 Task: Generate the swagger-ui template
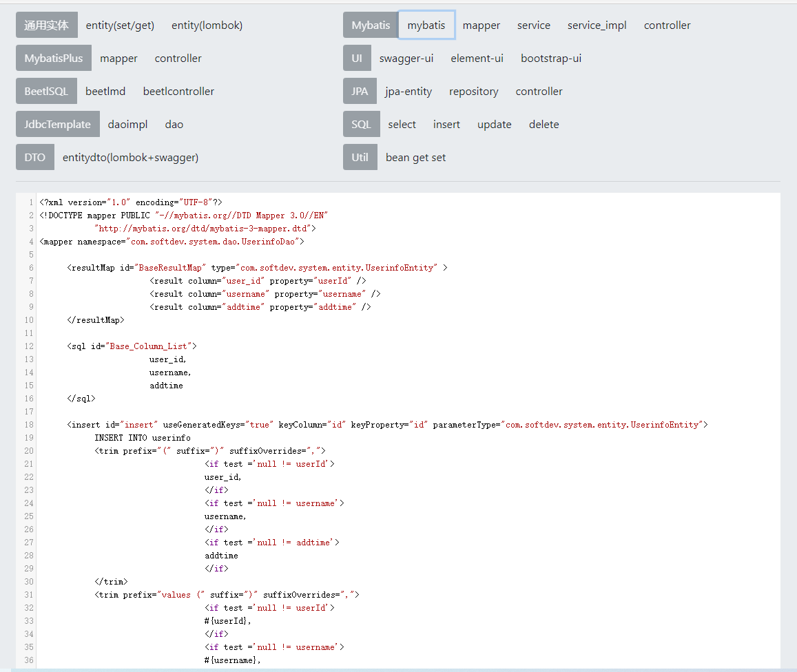(x=406, y=59)
